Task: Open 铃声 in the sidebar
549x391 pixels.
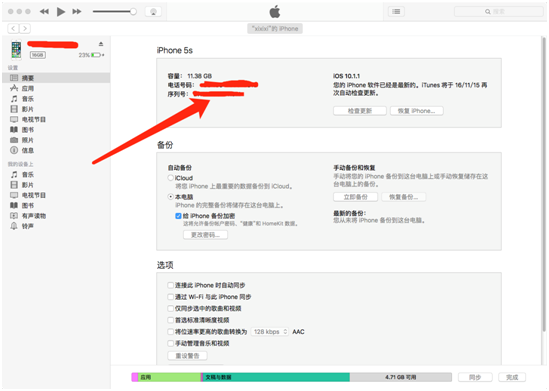Action: pos(56,226)
